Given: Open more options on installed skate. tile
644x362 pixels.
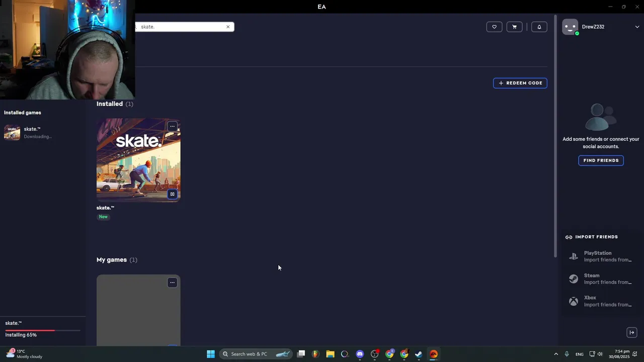Looking at the screenshot, I should 172,126.
